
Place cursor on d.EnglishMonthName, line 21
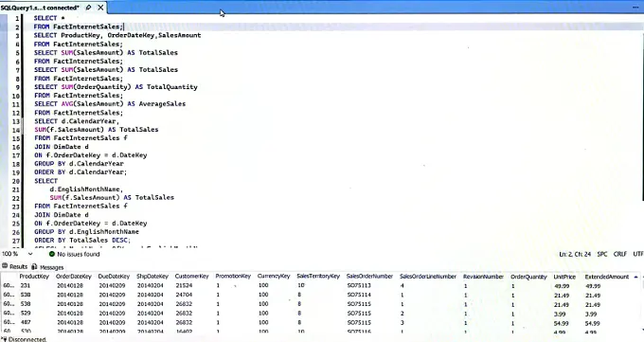pos(86,189)
